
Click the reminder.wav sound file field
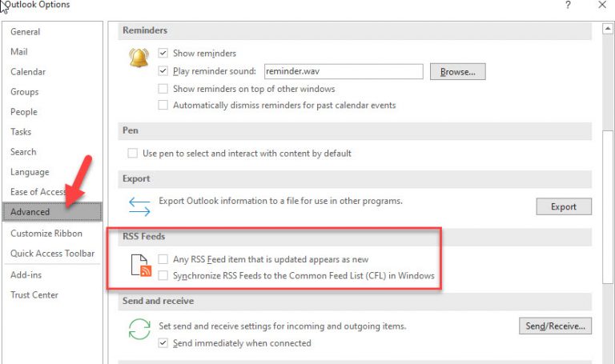(x=343, y=71)
